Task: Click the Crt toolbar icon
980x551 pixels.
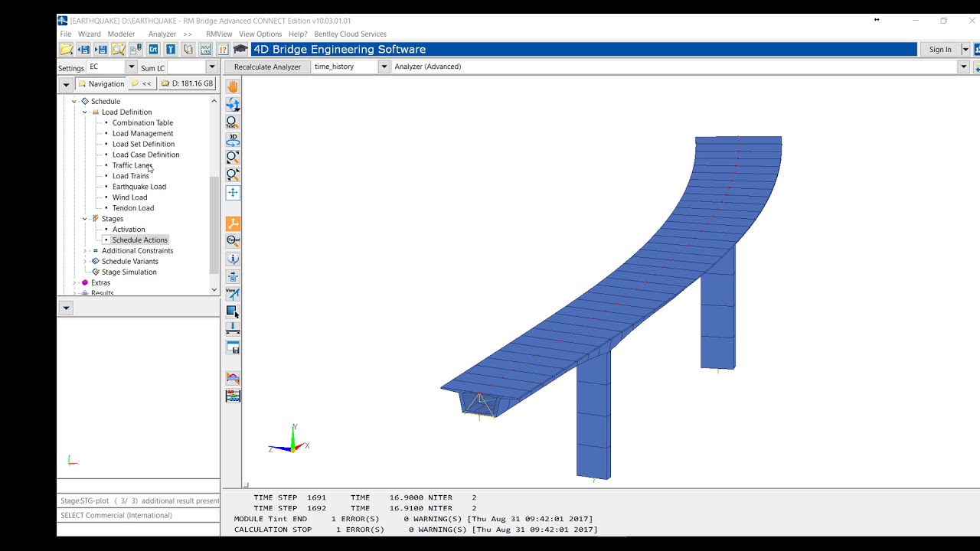Action: [153, 50]
